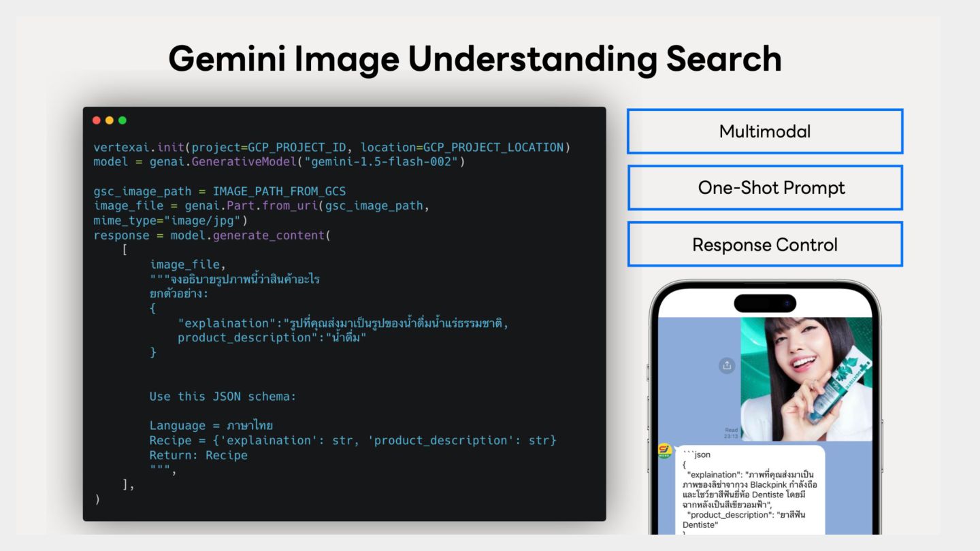The image size is (980, 551).
Task: Click the slide title Gemini Image Understanding Search
Action: 475,59
